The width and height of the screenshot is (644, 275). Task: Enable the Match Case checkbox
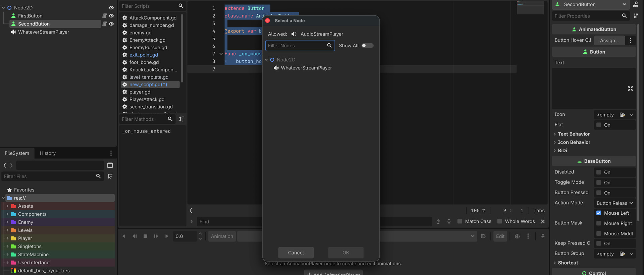(x=460, y=221)
